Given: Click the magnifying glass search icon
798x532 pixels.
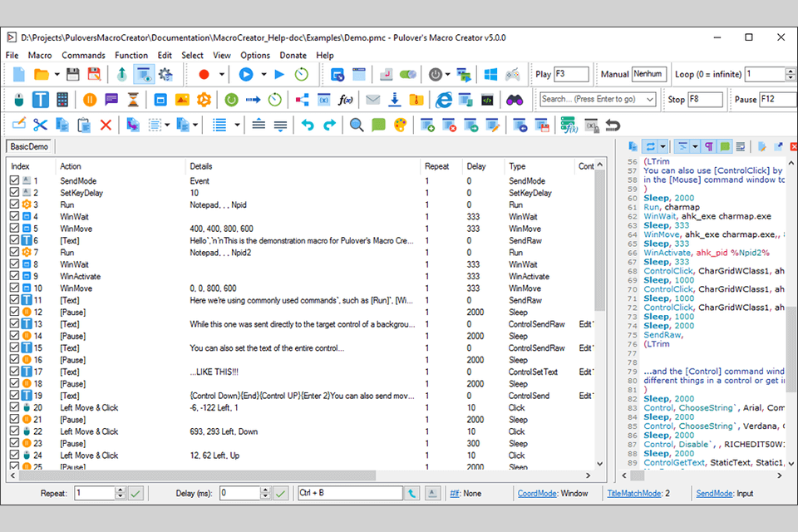Looking at the screenshot, I should click(357, 125).
